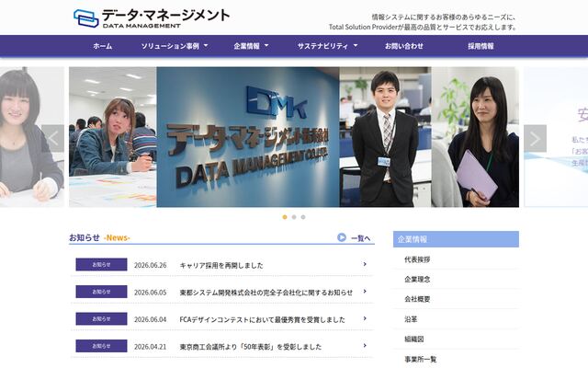Click the 企業情報 sidebar header

pos(456,239)
